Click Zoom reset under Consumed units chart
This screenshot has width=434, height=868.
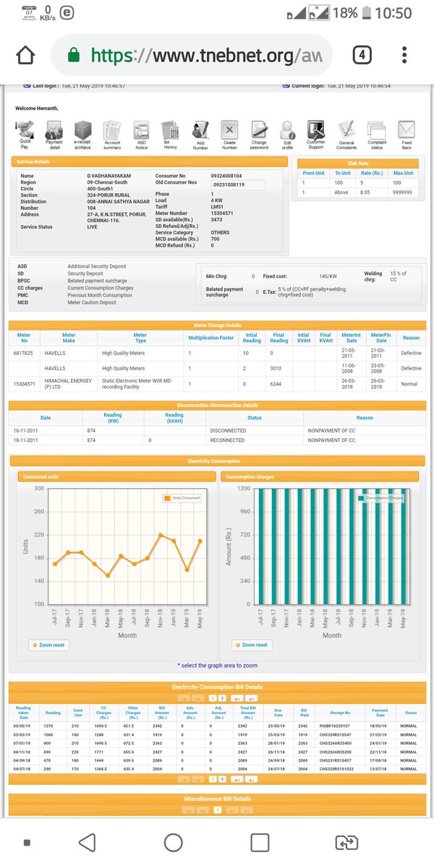pyautogui.click(x=50, y=645)
